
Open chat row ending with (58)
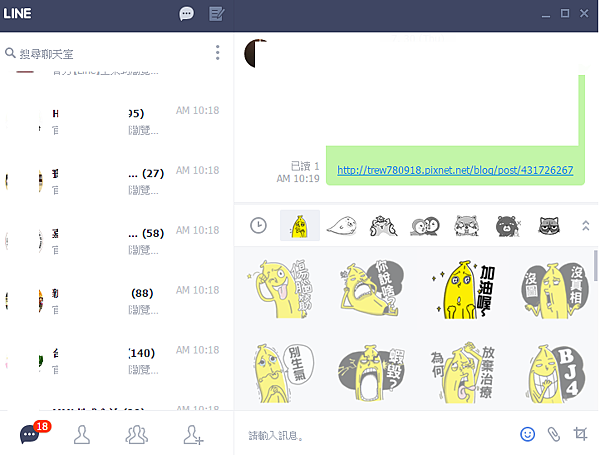click(x=117, y=241)
